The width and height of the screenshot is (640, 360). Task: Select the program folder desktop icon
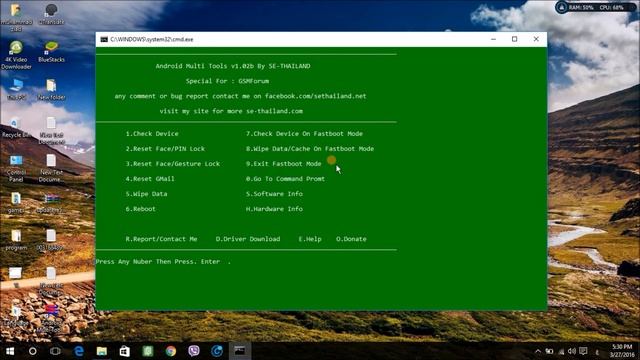tap(16, 240)
